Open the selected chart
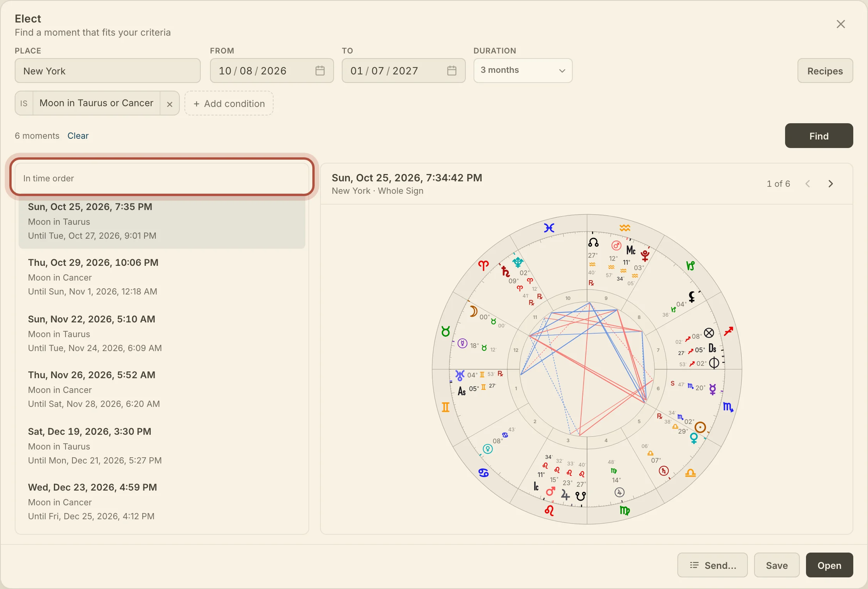Viewport: 868px width, 589px height. (x=829, y=565)
